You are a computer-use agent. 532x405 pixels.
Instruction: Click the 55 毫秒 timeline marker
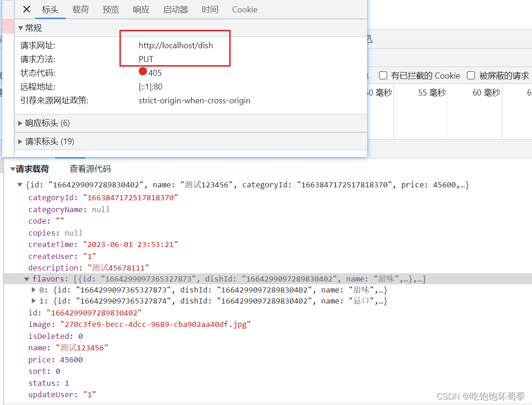432,93
